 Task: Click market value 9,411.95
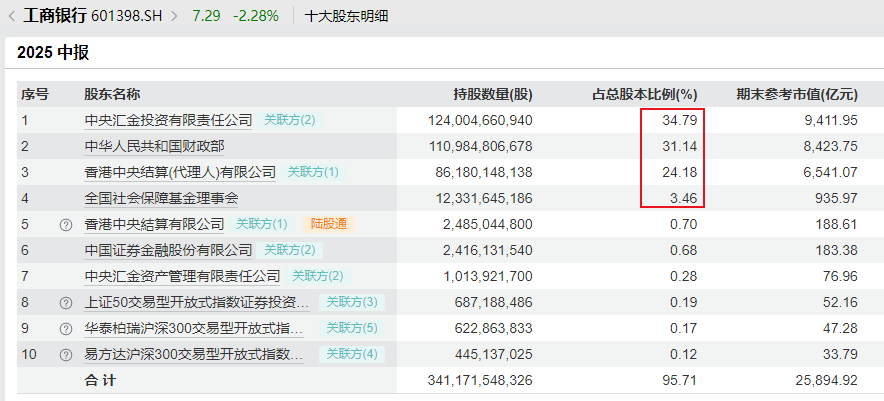point(832,120)
